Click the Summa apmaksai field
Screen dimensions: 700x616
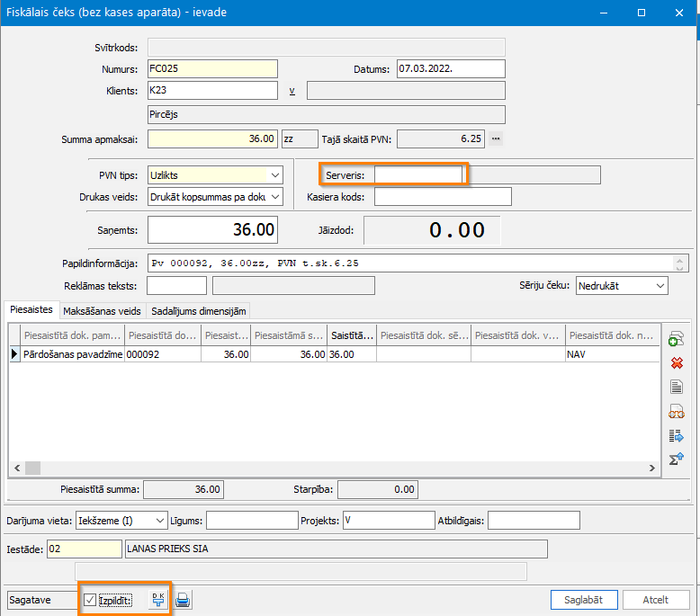coord(212,138)
